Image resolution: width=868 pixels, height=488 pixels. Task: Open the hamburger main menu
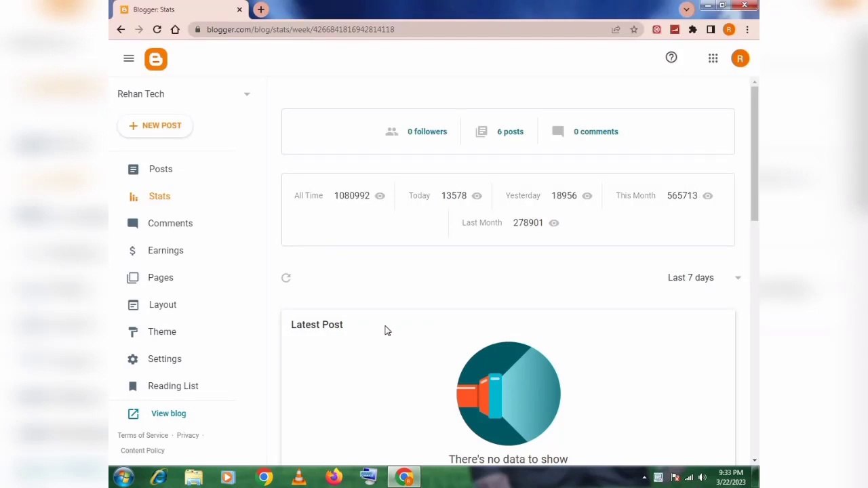coord(129,58)
